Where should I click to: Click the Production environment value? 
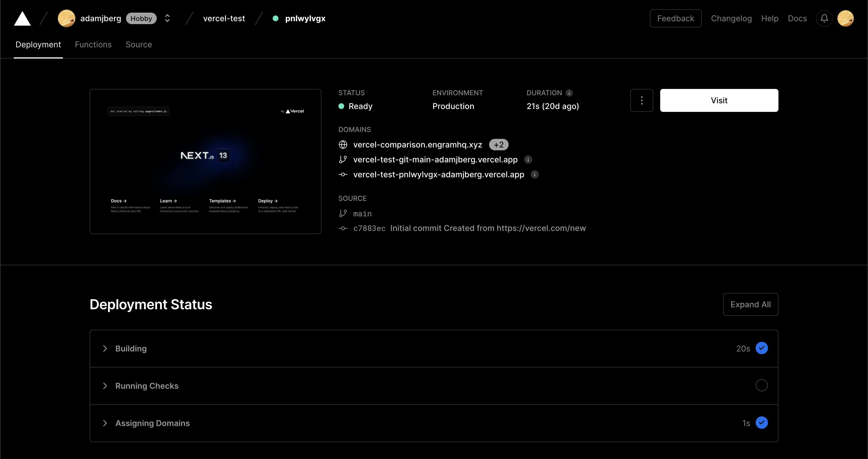click(x=453, y=106)
